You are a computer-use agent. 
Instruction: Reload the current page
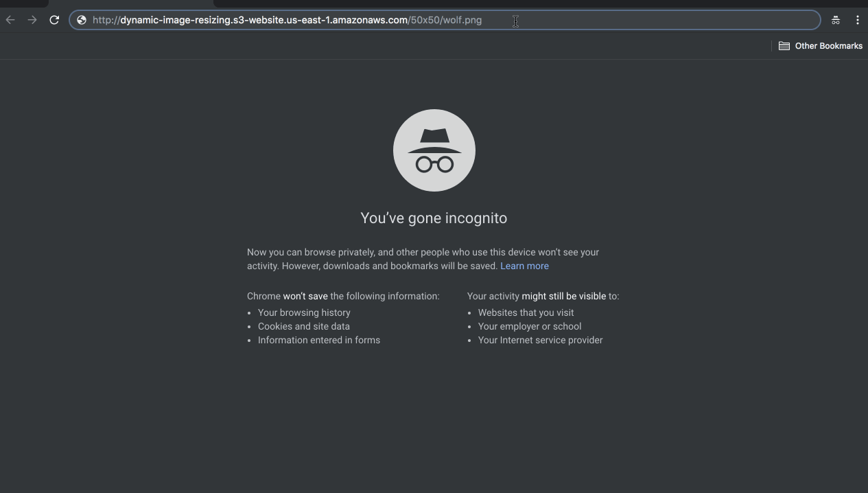click(x=54, y=20)
